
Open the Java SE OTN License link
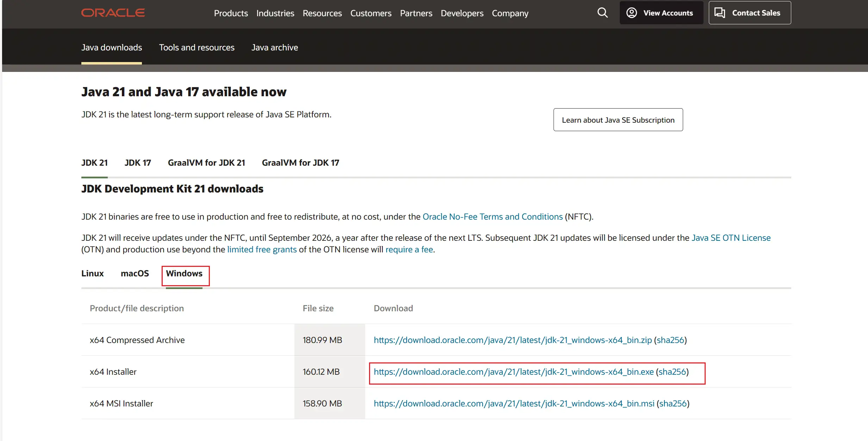[731, 238]
